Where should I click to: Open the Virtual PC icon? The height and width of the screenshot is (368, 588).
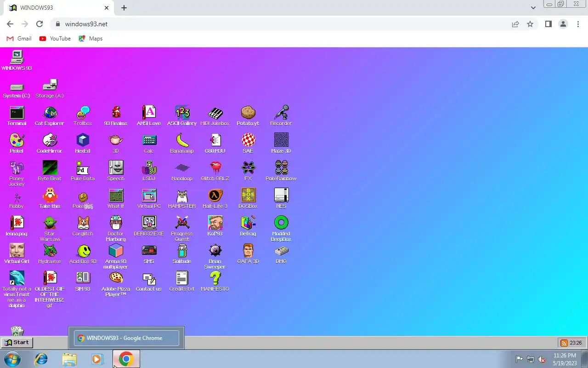tap(149, 195)
